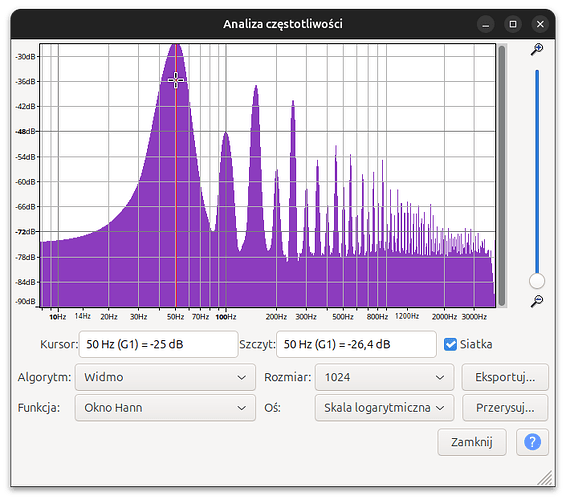Open the Algorytm dropdown showing Widmo

(165, 377)
